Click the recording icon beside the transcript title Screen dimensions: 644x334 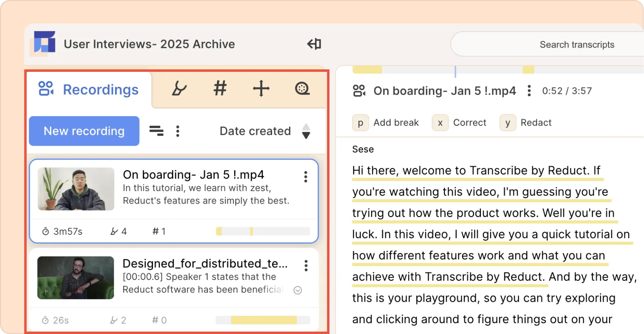(x=359, y=91)
